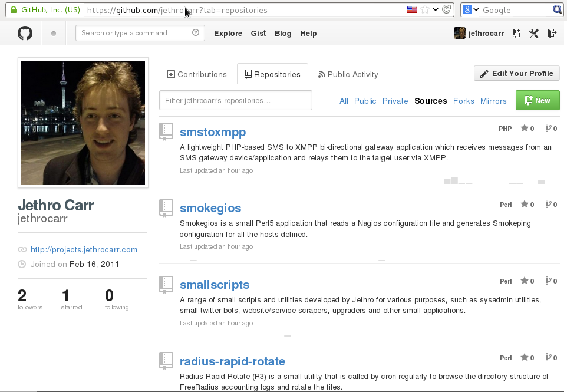Click the help icon in command search
This screenshot has width=567, height=392.
(x=196, y=33)
